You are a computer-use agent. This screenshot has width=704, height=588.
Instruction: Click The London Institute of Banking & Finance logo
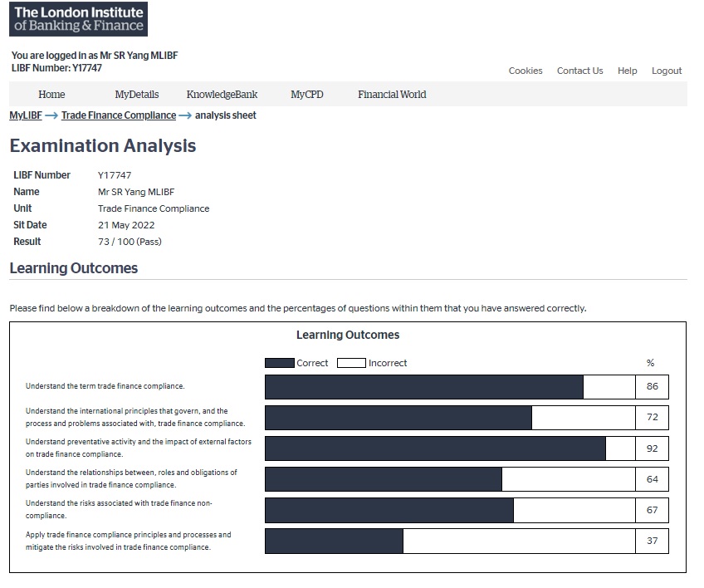tap(78, 19)
